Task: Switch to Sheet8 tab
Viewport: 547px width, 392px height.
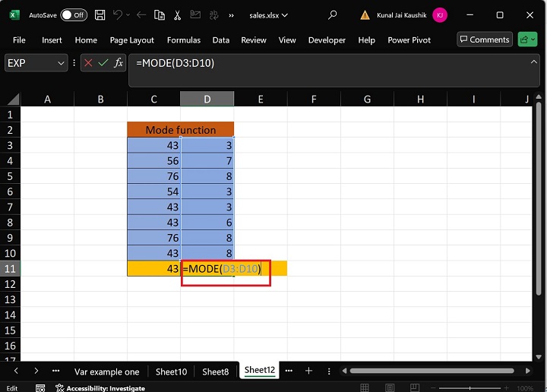Action: click(216, 371)
